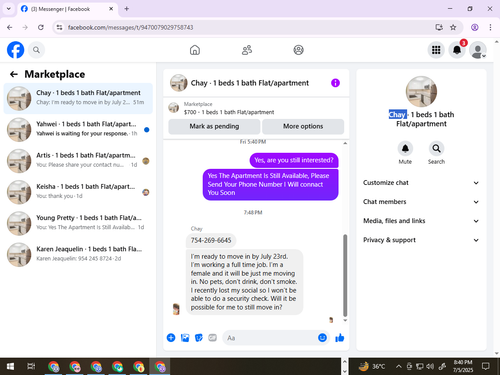Click the More options button
The height and width of the screenshot is (375, 500).
[x=303, y=126]
